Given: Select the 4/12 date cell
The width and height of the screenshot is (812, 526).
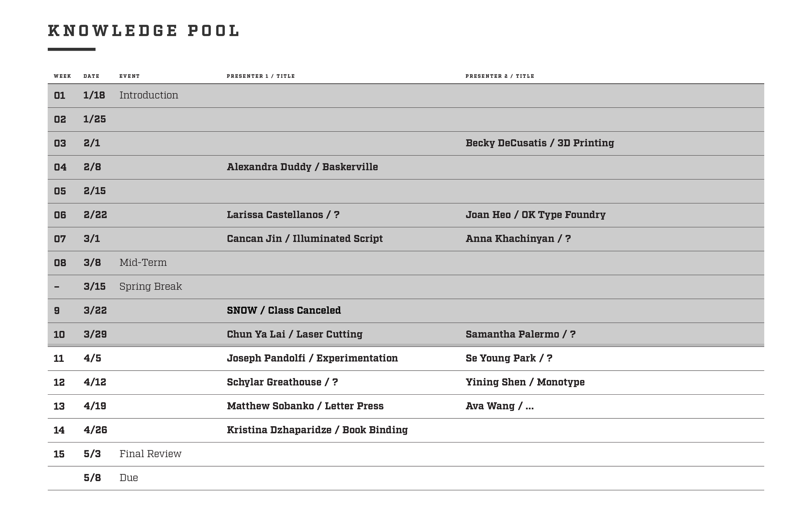Looking at the screenshot, I should pyautogui.click(x=95, y=382).
